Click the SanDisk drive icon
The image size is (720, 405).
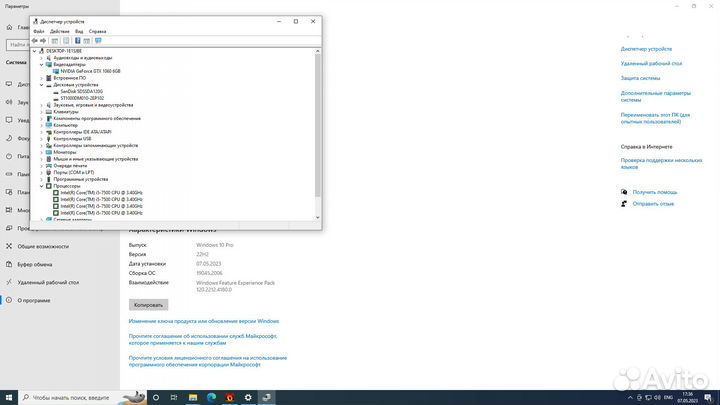[x=56, y=91]
